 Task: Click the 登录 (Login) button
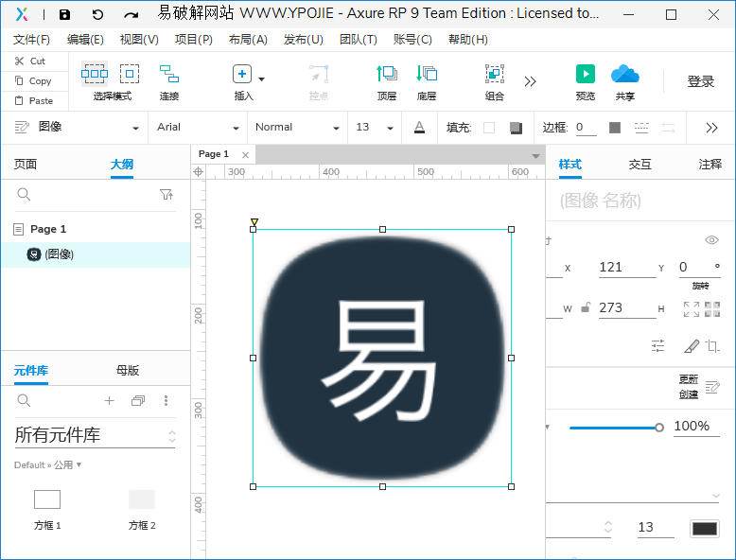(700, 82)
